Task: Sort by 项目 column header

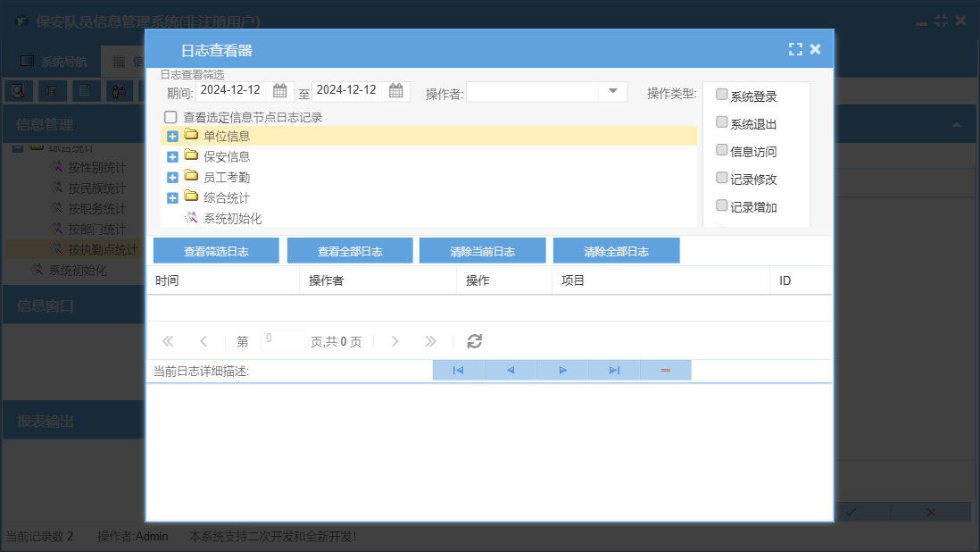Action: pyautogui.click(x=661, y=280)
